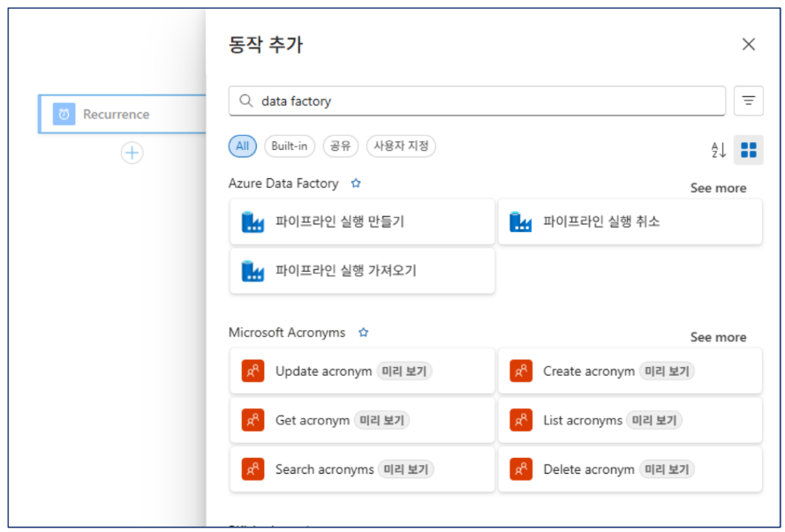Close the 동작 추가 panel
Screen dimensions: 785x532
click(749, 44)
